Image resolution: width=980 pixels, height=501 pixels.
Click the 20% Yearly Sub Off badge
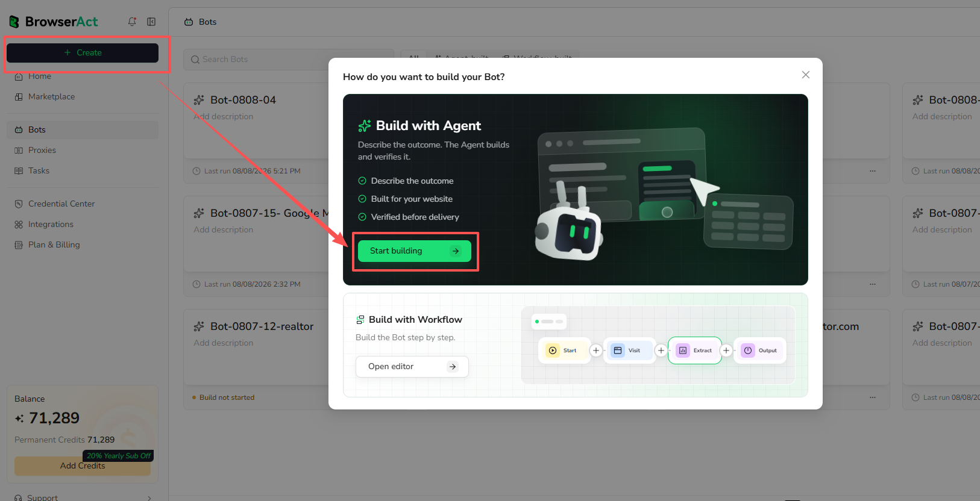point(119,456)
